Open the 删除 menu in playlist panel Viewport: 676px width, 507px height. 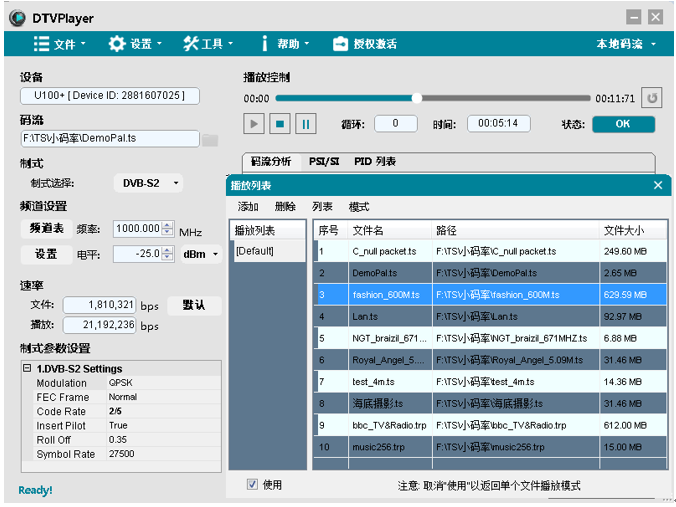pos(285,207)
